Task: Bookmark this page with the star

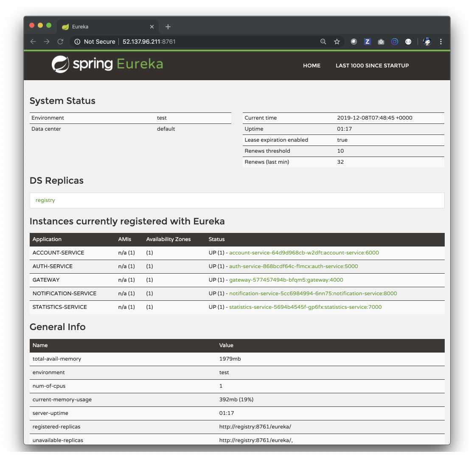Action: (337, 42)
